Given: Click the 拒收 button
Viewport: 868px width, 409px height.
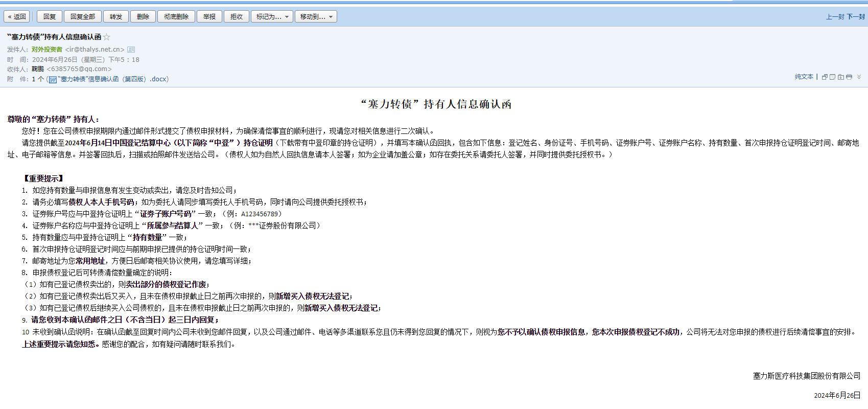Looking at the screenshot, I should coord(237,17).
